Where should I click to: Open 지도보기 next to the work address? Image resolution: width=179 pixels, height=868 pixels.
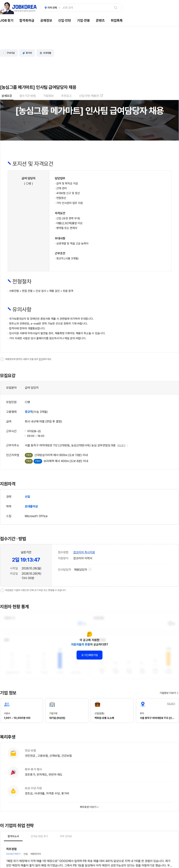click(121, 445)
